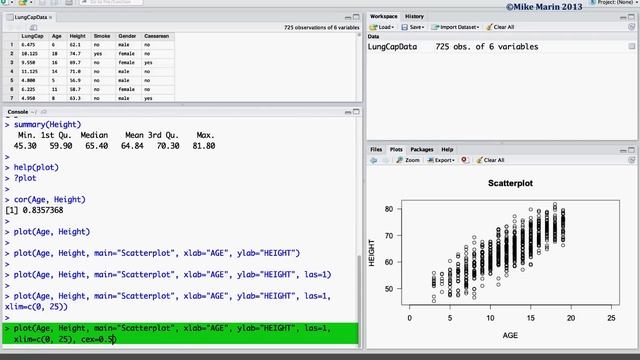
Task: Maximize the data viewer pane
Action: point(356,17)
